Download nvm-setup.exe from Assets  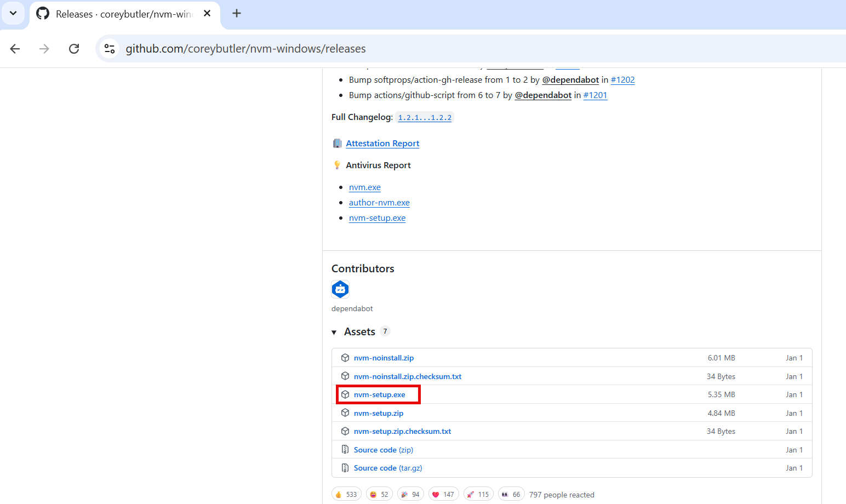tap(380, 394)
